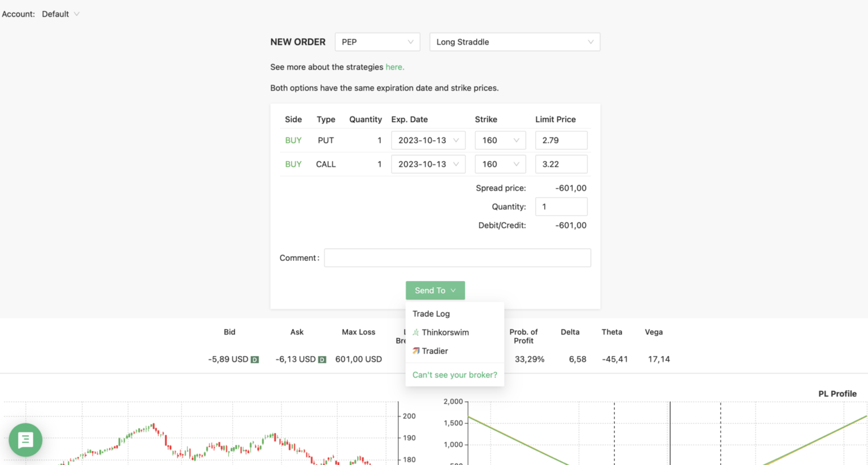Click the Max Loss value 601,00 USD
This screenshot has height=465, width=868.
pyautogui.click(x=358, y=359)
